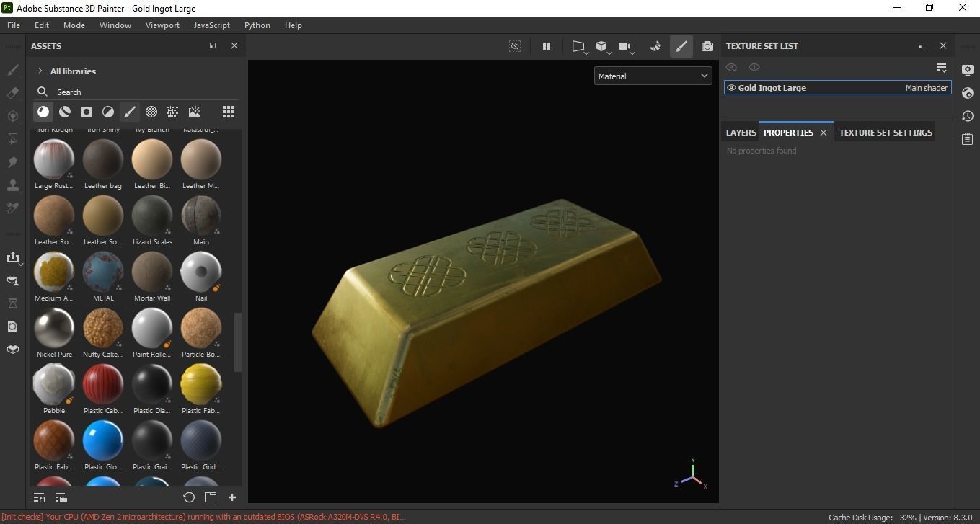Filter assets by Smart masks
The width and height of the screenshot is (980, 524).
click(x=87, y=112)
